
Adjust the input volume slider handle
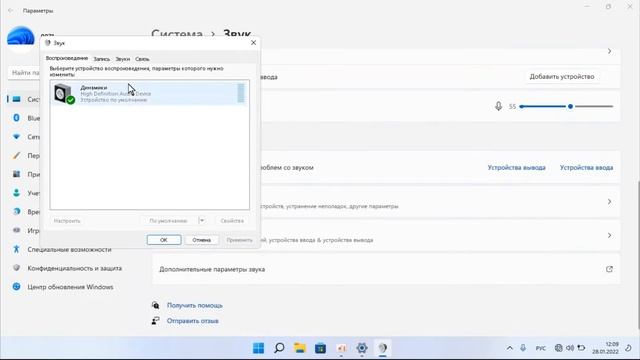pyautogui.click(x=570, y=106)
